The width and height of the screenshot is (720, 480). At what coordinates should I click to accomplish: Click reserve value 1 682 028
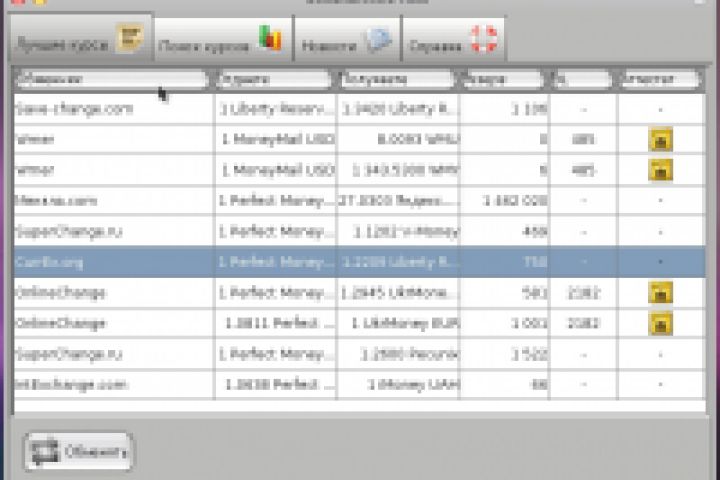pyautogui.click(x=515, y=201)
